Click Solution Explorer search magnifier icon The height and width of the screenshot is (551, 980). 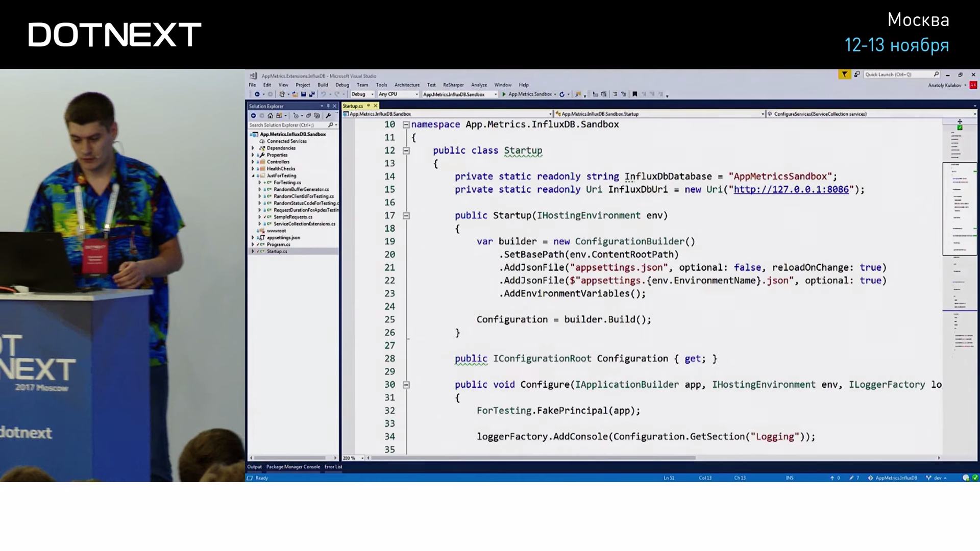coord(330,125)
